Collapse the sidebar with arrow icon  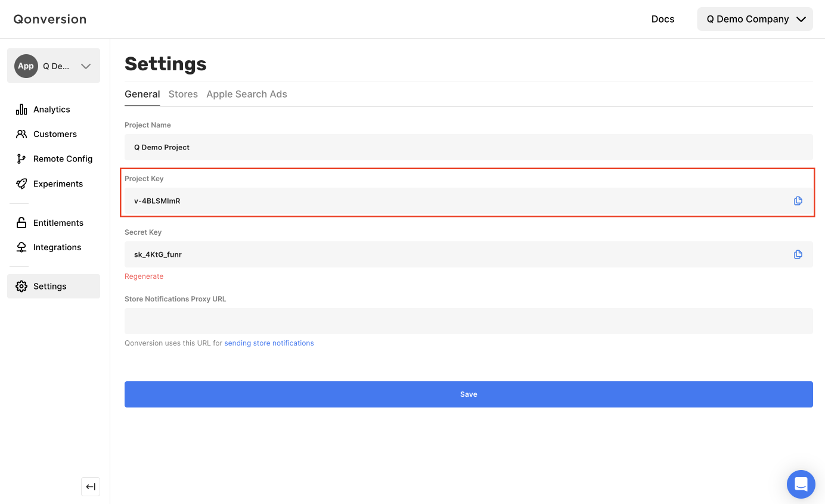[x=91, y=487]
